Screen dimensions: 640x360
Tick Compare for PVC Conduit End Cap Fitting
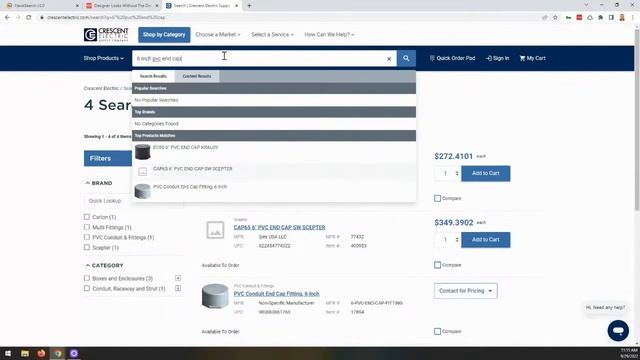[x=438, y=331]
